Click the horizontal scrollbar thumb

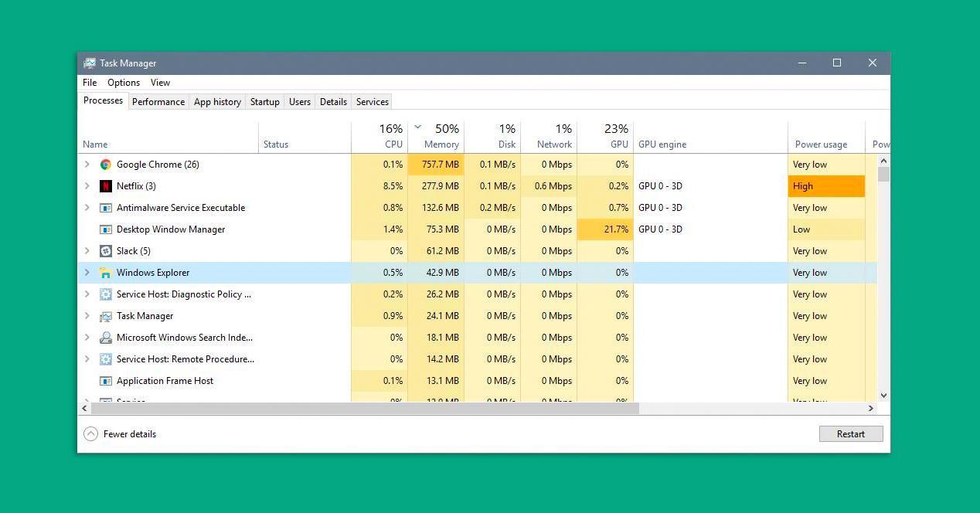(x=365, y=408)
